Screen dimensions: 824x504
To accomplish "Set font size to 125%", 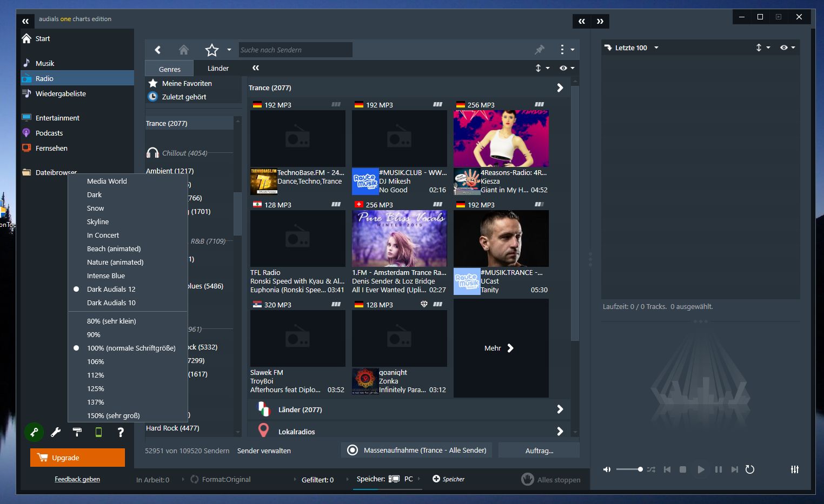I will [x=128, y=388].
